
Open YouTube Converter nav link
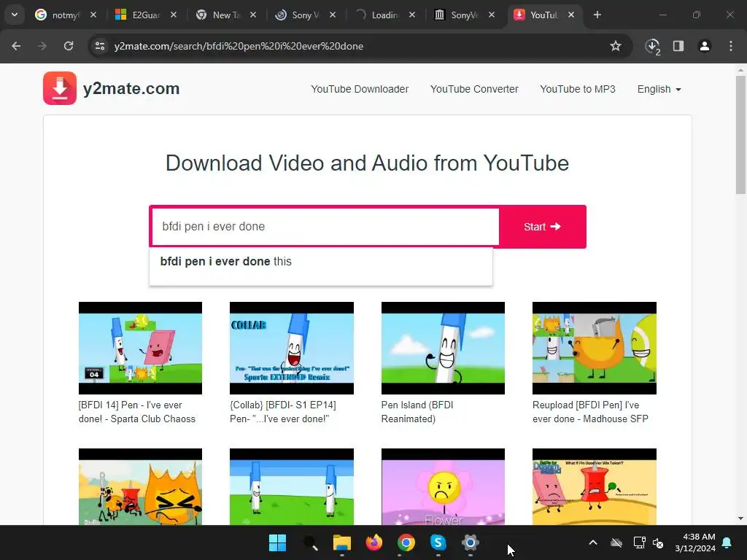[x=474, y=89]
